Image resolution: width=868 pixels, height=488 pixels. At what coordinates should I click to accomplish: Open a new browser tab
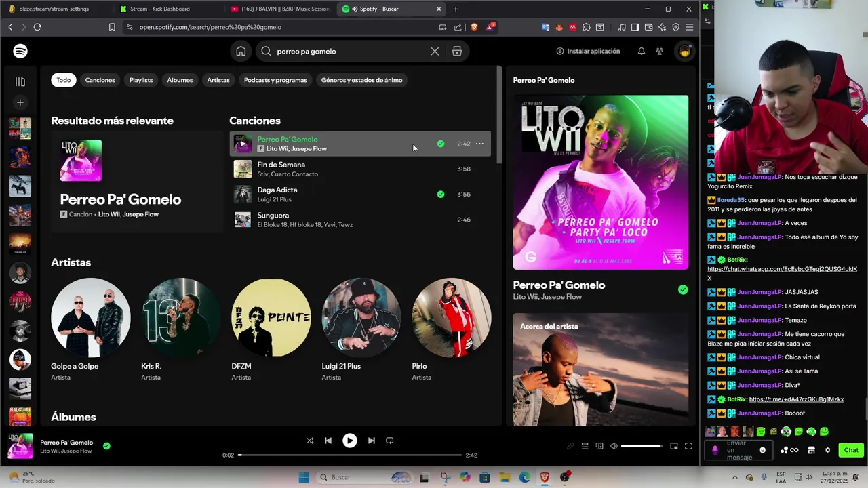coord(456,9)
